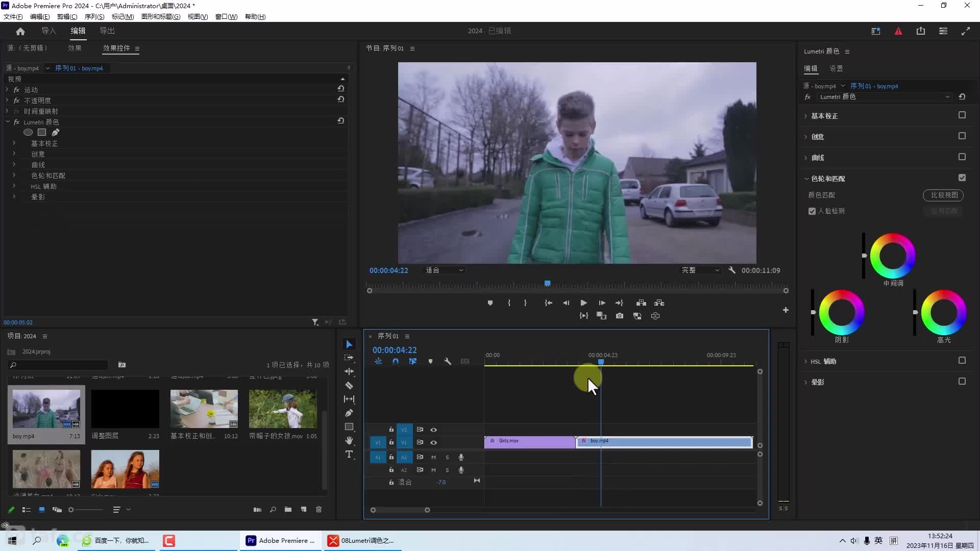Toggle Linked Selection in the timeline

coord(413,361)
